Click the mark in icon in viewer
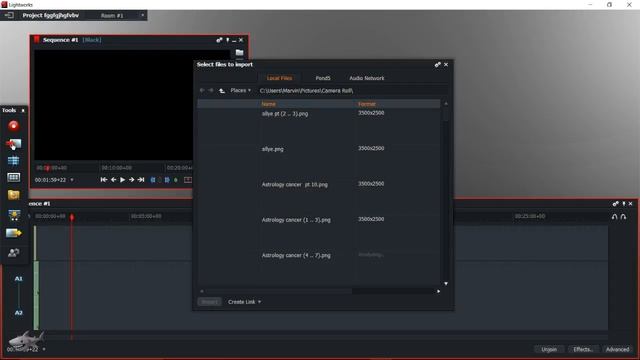Screen dimensions: 640x360 click(153, 180)
